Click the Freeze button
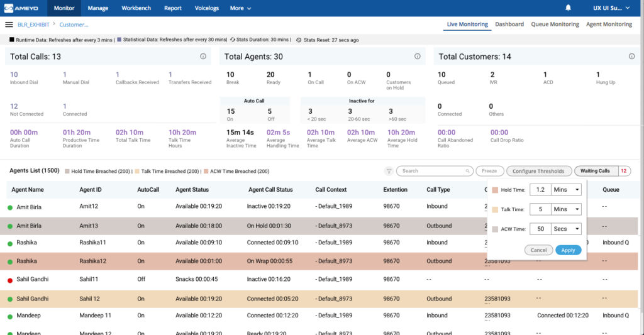The width and height of the screenshot is (644, 335). [x=489, y=171]
